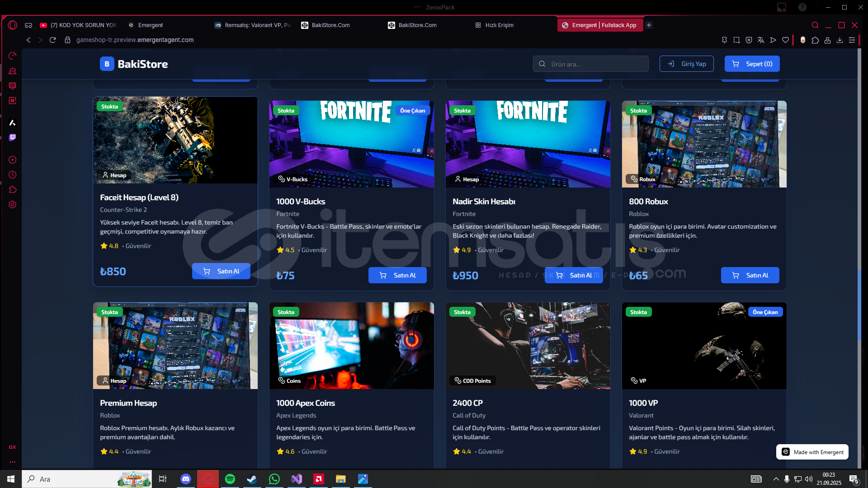Click the BakiStore logo
Viewport: 868px width, 488px height.
[134, 64]
